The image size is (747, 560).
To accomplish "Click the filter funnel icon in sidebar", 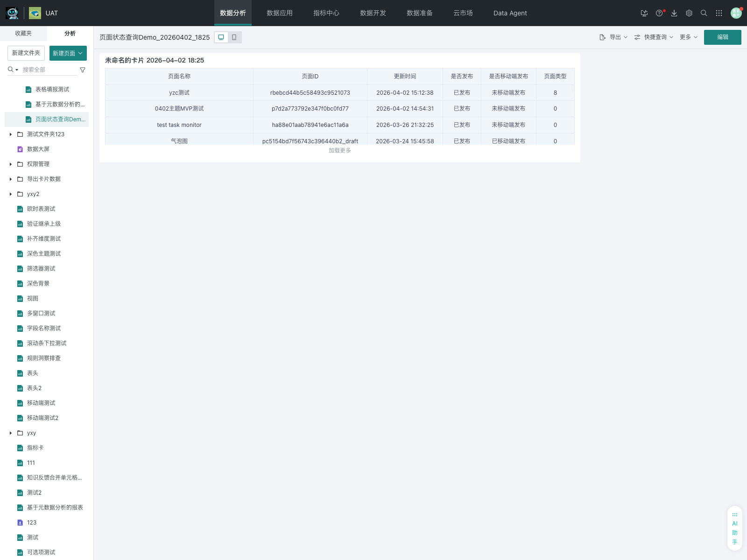I will pyautogui.click(x=83, y=70).
